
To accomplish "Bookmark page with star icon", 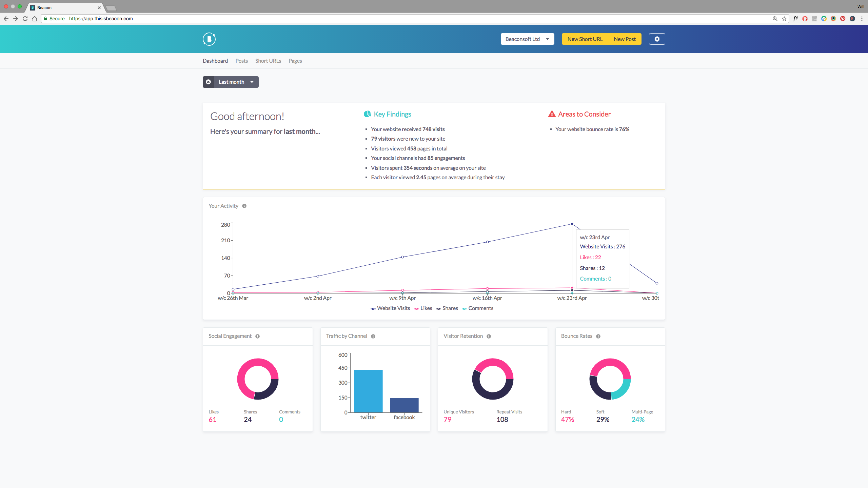I will point(784,19).
